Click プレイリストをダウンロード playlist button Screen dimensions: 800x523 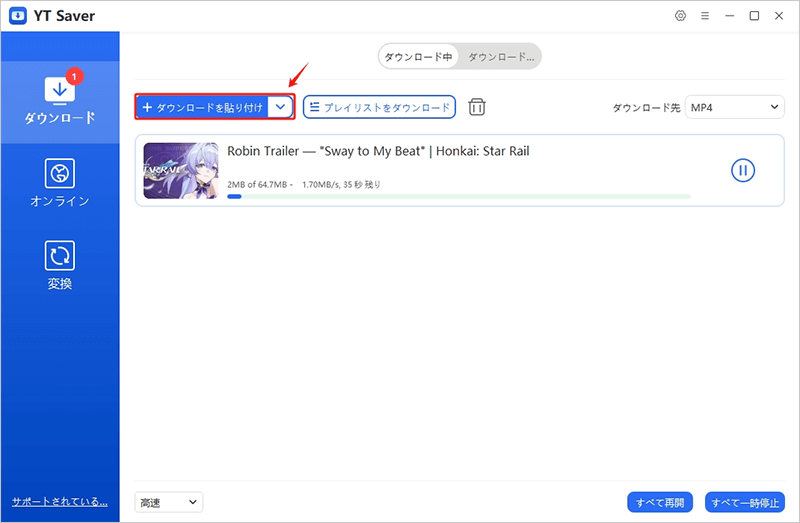(x=379, y=107)
